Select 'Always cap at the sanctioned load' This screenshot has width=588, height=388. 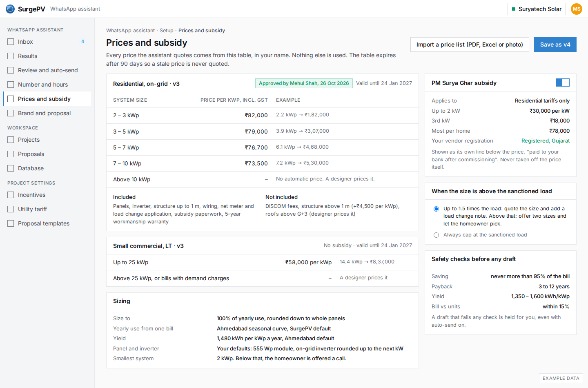436,235
